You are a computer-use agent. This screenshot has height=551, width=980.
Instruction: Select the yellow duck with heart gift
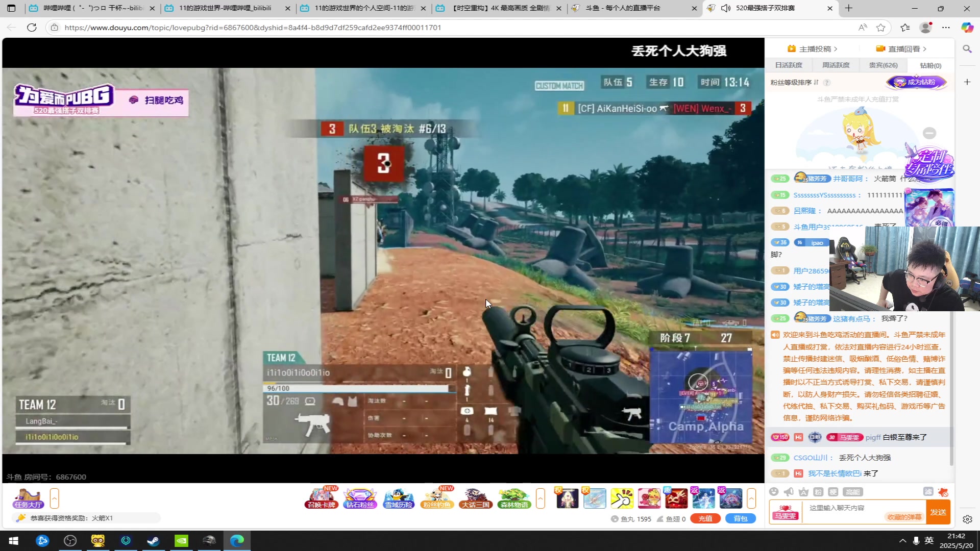pyautogui.click(x=649, y=498)
